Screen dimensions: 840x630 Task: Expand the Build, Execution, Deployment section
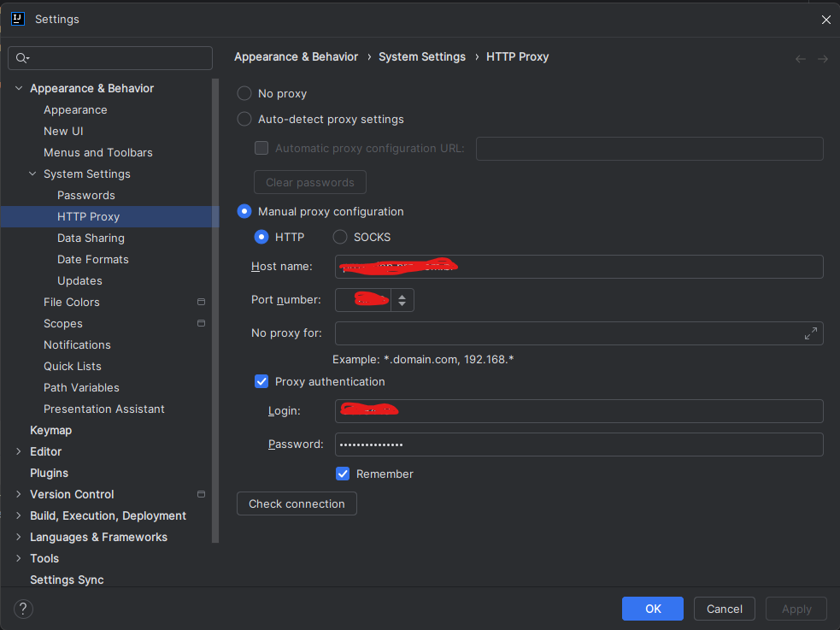(19, 515)
